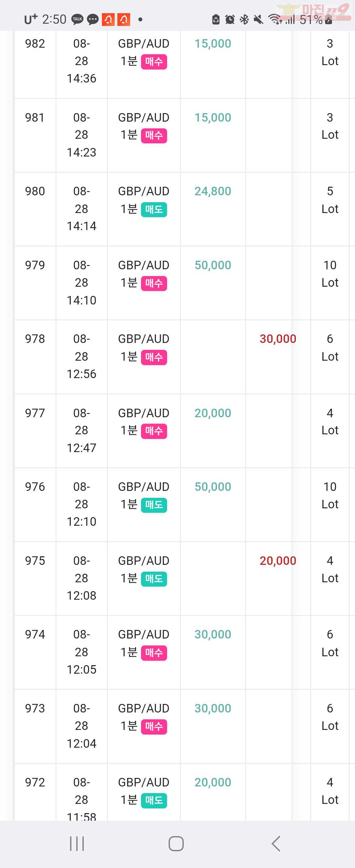The height and width of the screenshot is (868, 355).
Task: Tap the 매도 badge in row 980
Action: tap(154, 209)
